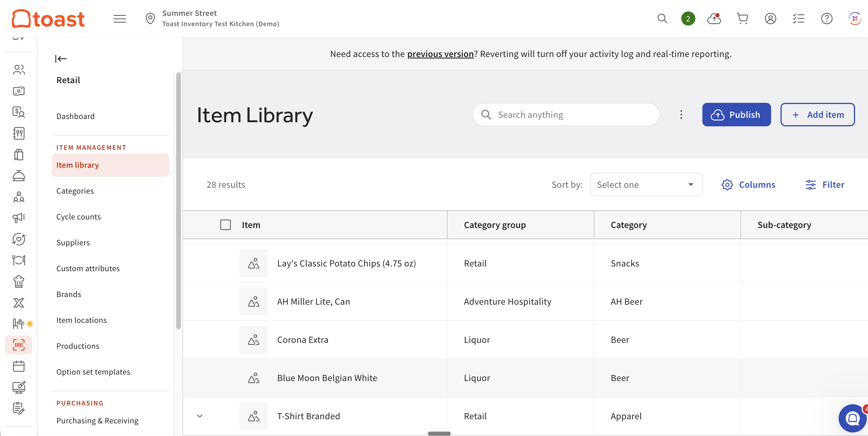
Task: Open the user account profile icon
Action: 770,19
